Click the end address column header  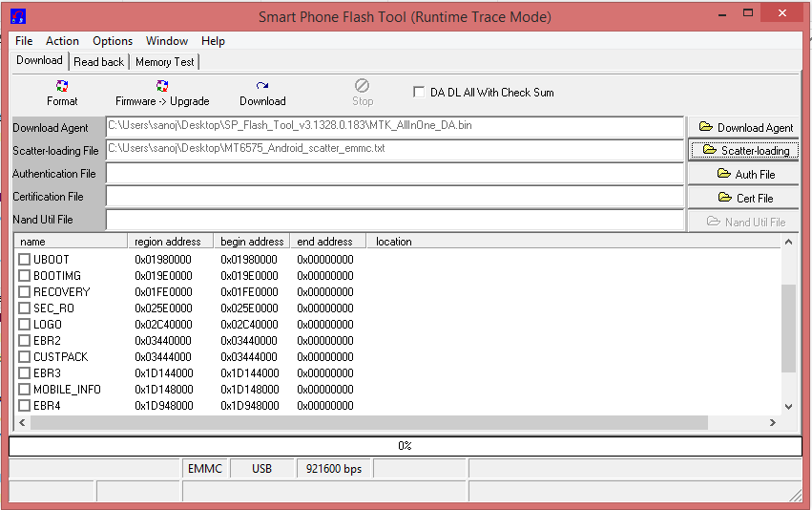tap(328, 242)
